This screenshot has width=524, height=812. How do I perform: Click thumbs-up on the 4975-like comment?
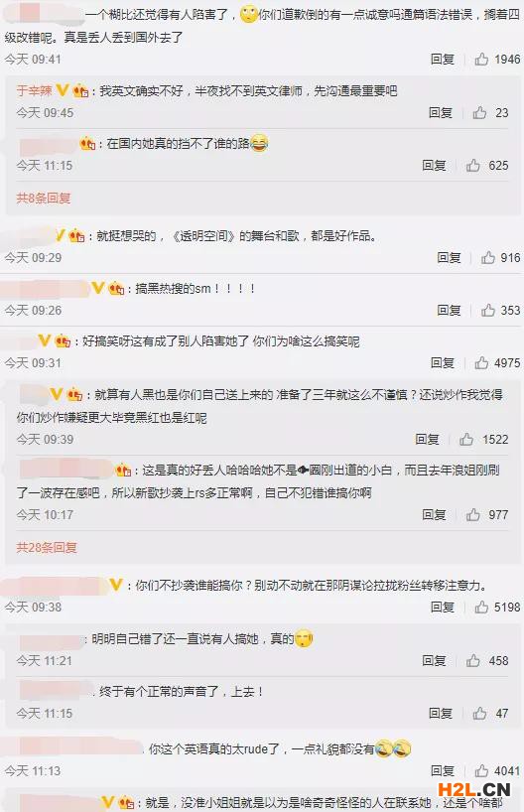coord(481,362)
